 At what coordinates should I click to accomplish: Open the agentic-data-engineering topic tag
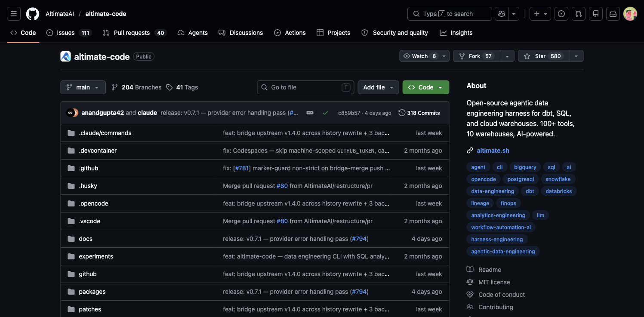[503, 251]
